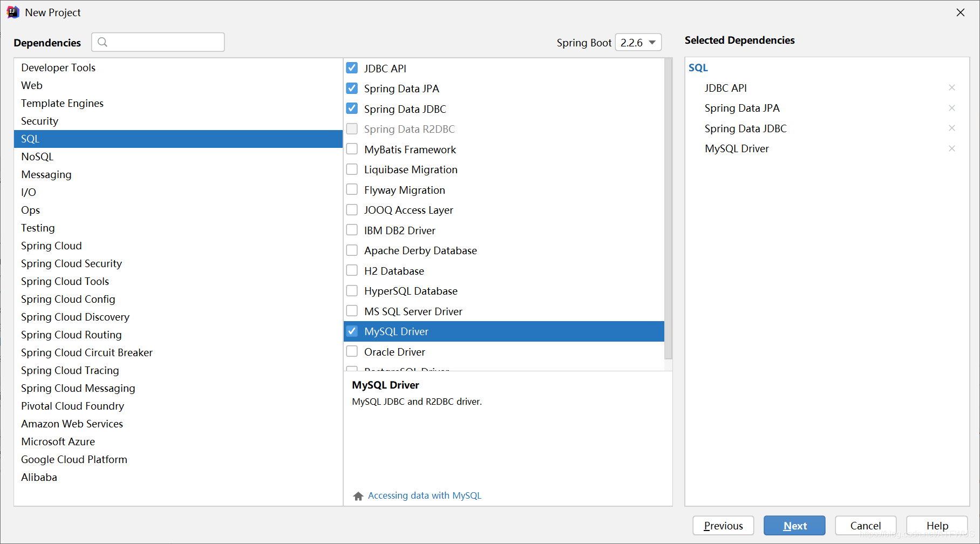Screen dimensions: 980x544
Task: Uncheck the MySQL Driver checkbox
Action: [x=352, y=331]
